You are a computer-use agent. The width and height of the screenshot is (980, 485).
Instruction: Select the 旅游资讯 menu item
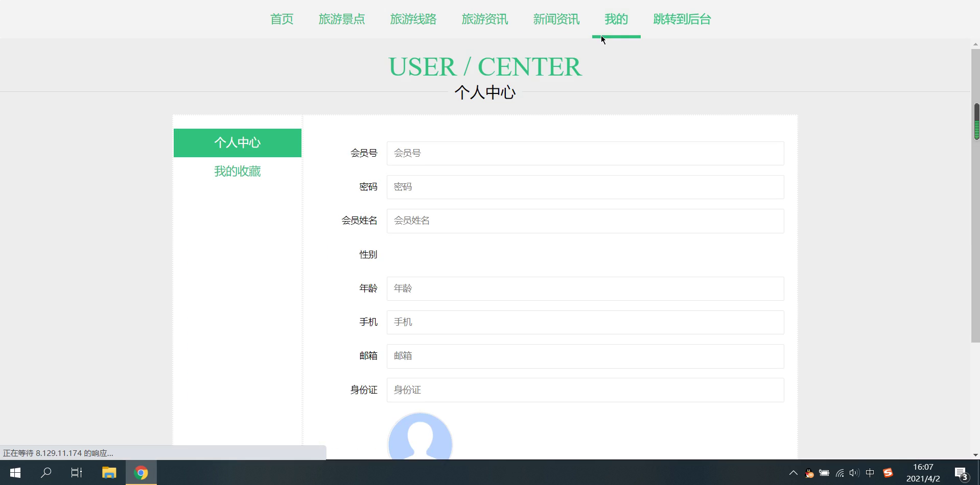(x=485, y=19)
